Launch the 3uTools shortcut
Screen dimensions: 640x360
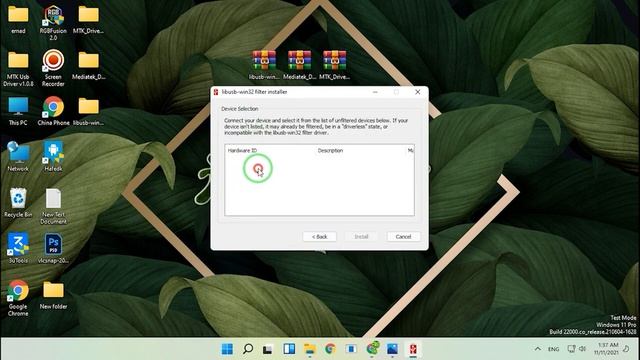click(18, 248)
